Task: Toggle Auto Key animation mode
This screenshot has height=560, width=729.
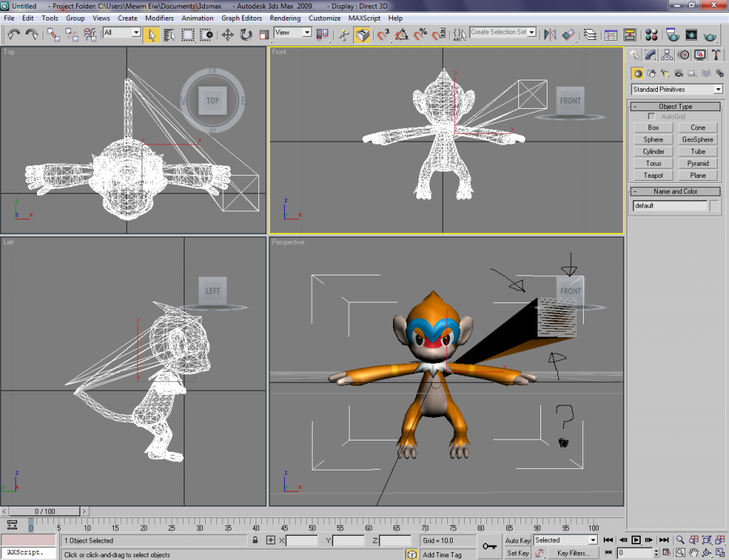Action: click(x=518, y=541)
